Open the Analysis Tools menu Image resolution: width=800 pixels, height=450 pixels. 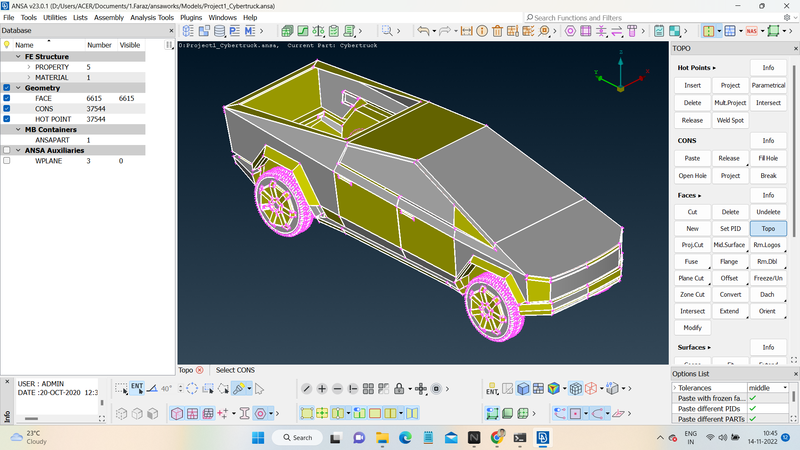[152, 17]
